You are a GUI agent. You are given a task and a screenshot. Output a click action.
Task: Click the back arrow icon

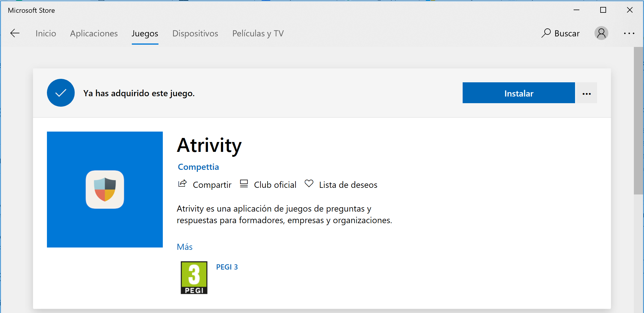click(15, 33)
